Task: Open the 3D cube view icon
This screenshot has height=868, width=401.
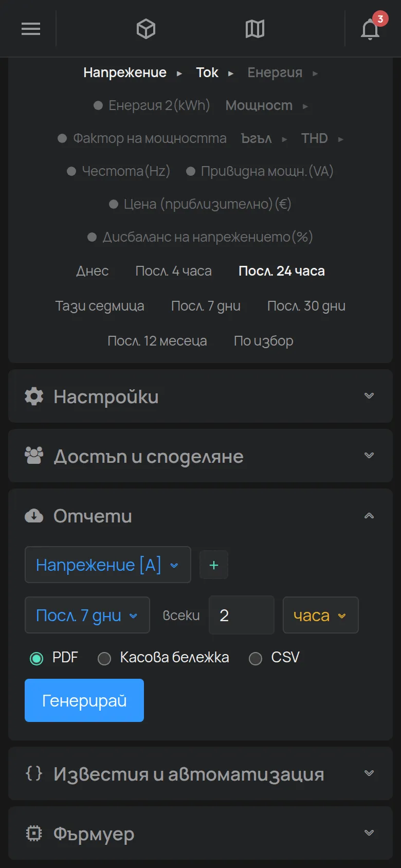Action: pos(146,29)
